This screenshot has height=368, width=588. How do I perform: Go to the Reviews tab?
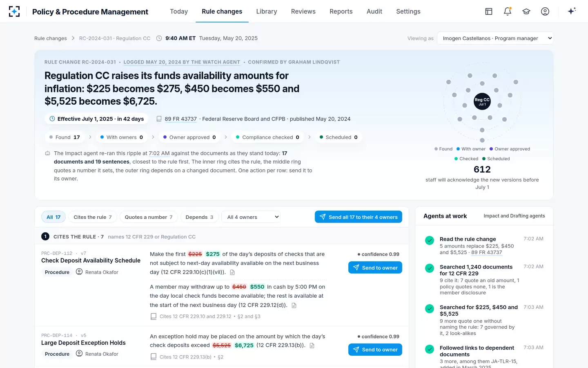(x=303, y=11)
